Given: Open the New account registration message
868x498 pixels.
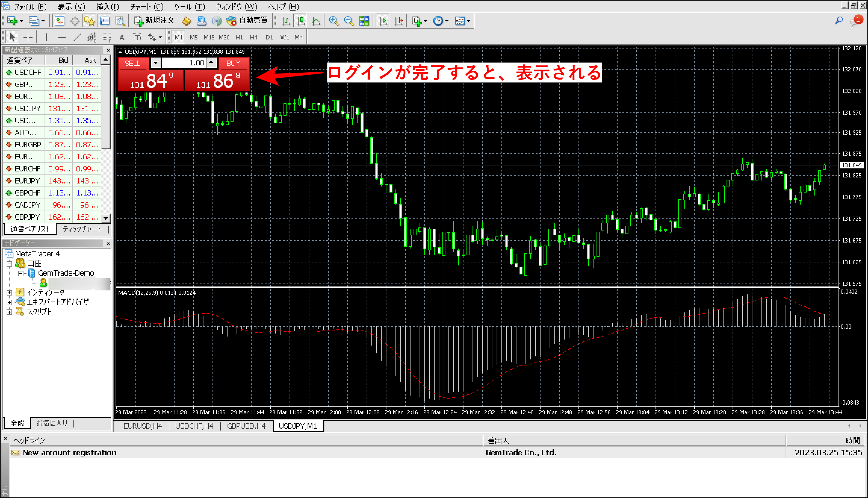Looking at the screenshot, I should [x=437, y=453].
